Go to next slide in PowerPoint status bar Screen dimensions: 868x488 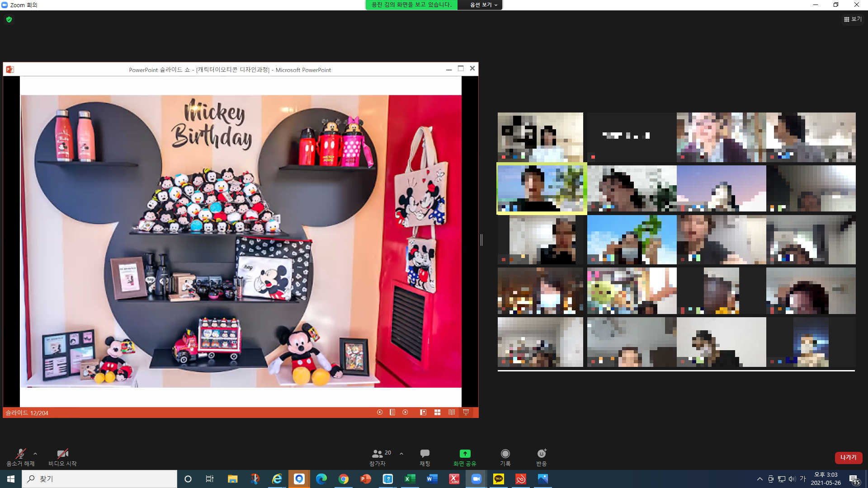(405, 412)
